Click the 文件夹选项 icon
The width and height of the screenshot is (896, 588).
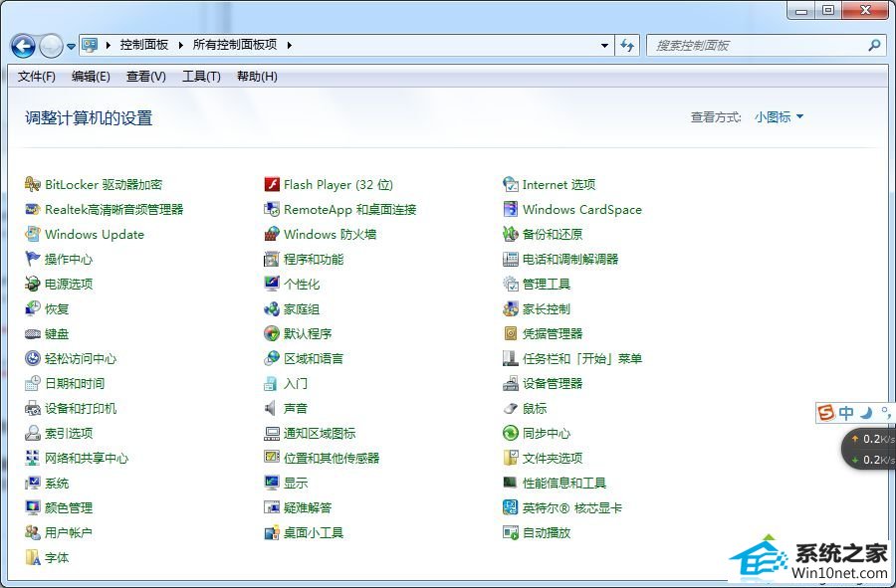(511, 458)
